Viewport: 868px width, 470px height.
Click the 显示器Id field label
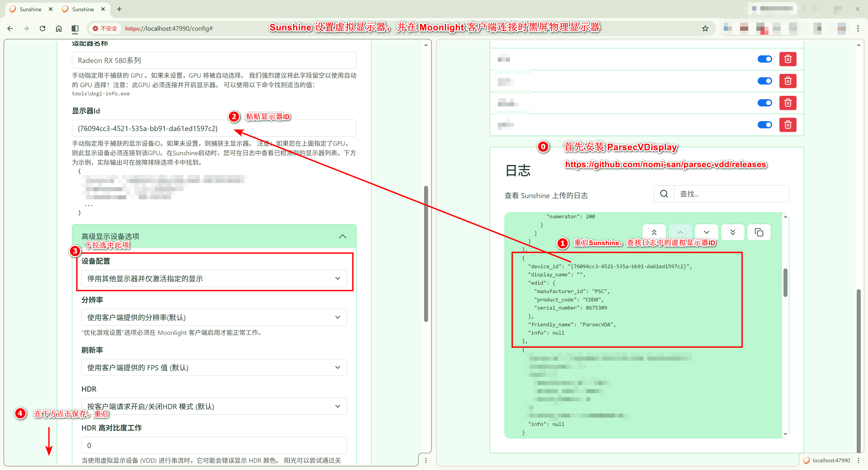click(x=86, y=111)
